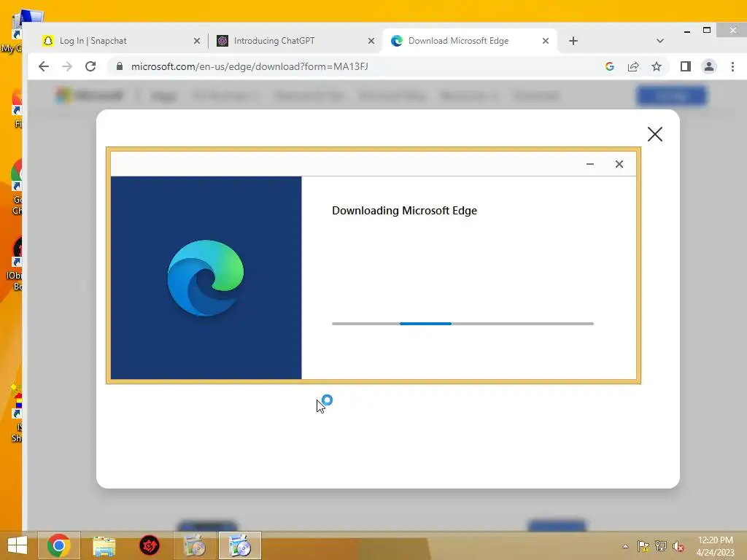Image resolution: width=747 pixels, height=560 pixels.
Task: Close the Snapchat tab
Action: (x=197, y=41)
